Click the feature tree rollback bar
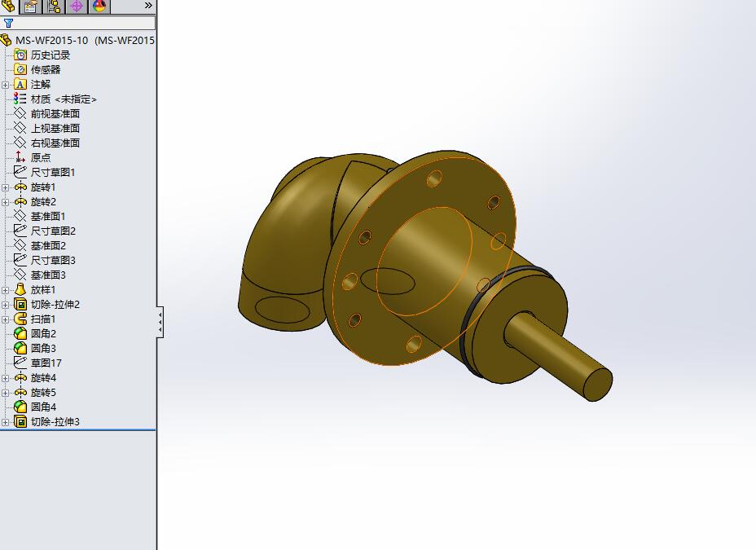Viewport: 756px width, 550px height. 77,430
